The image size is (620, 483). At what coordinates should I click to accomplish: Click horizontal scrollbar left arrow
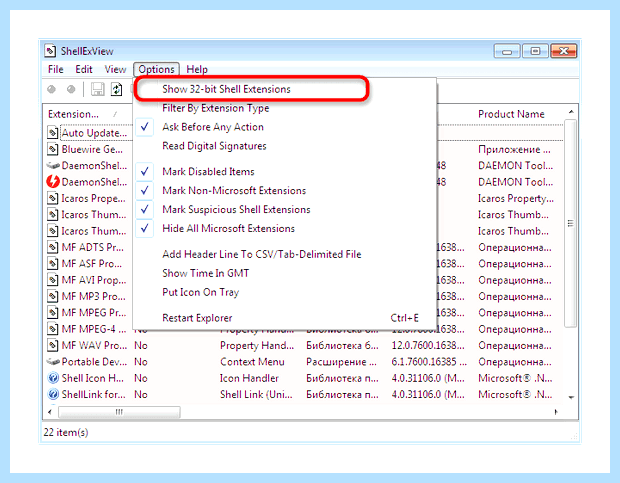50,412
